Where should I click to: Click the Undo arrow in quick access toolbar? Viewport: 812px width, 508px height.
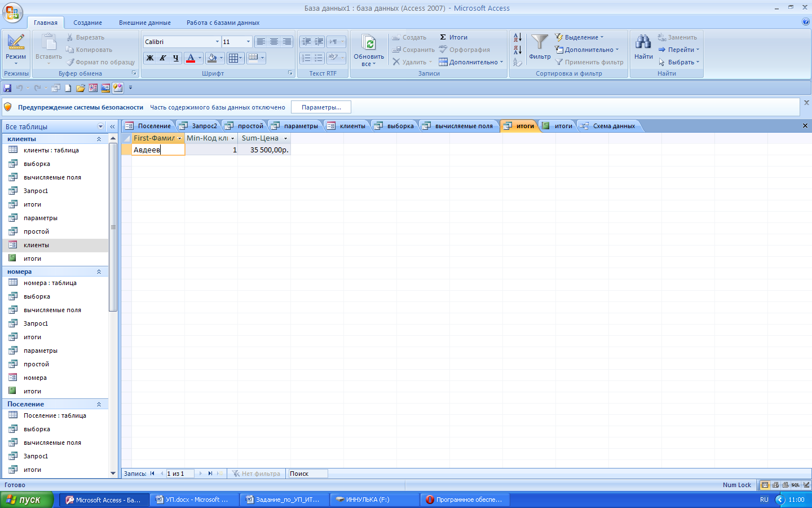point(20,88)
